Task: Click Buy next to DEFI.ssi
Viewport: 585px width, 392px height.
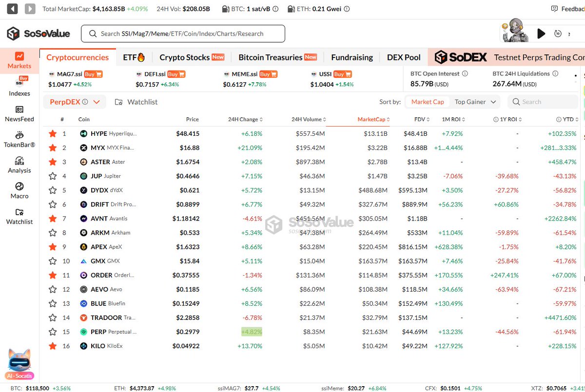Action: click(x=176, y=74)
